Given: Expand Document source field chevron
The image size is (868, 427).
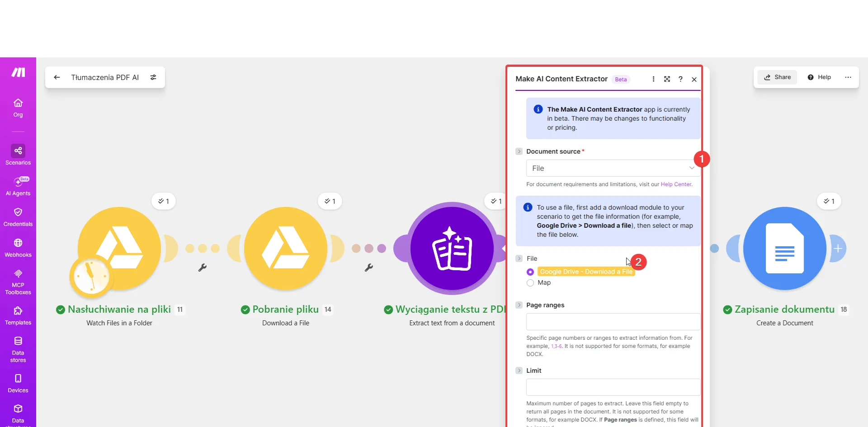Looking at the screenshot, I should (x=519, y=151).
